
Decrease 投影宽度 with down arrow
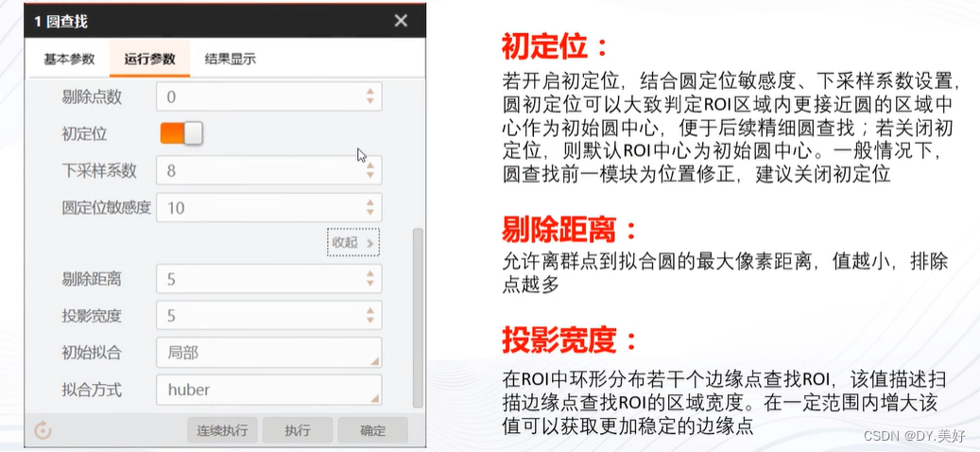[370, 321]
